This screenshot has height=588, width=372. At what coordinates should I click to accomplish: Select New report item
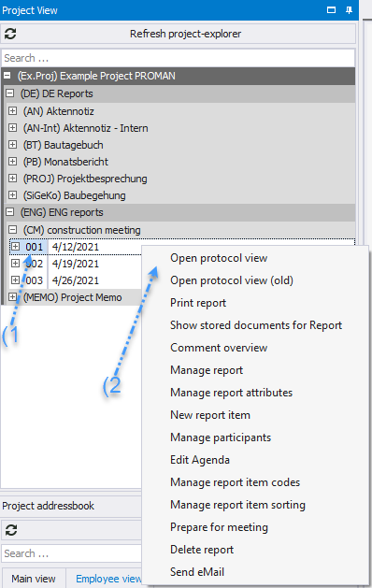(x=210, y=415)
